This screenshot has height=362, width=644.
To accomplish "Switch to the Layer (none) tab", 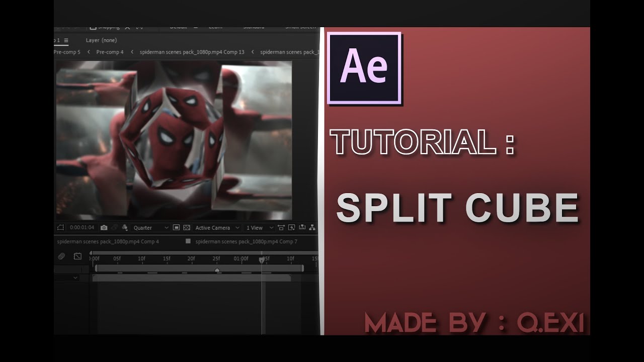I will 101,40.
